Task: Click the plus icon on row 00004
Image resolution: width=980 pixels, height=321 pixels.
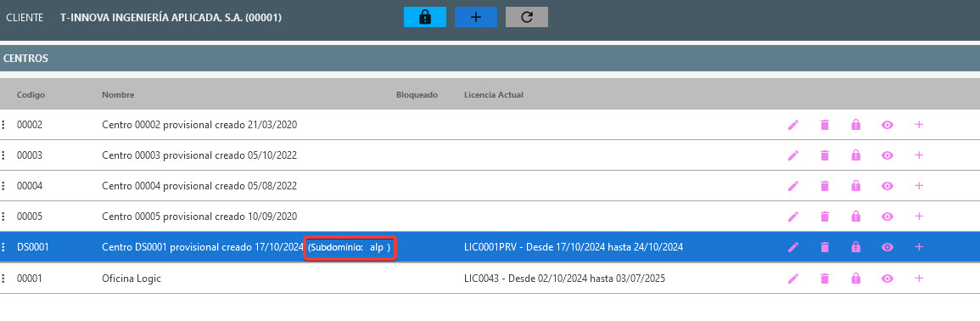Action: [919, 185]
